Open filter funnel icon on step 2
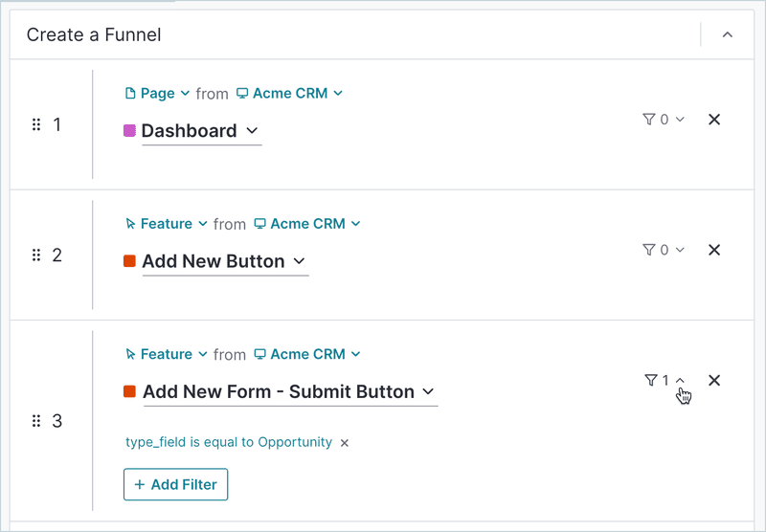 663,250
